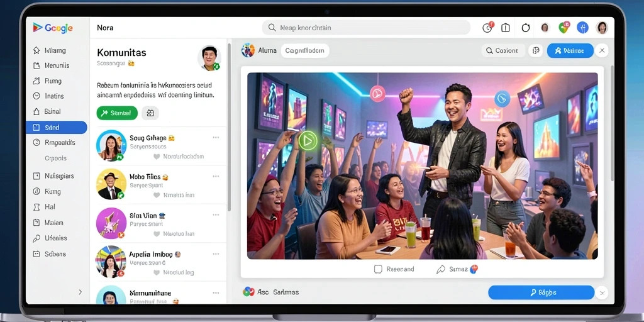This screenshot has width=644, height=322.
Task: Click the blue button in the bottom bar
Action: (541, 292)
